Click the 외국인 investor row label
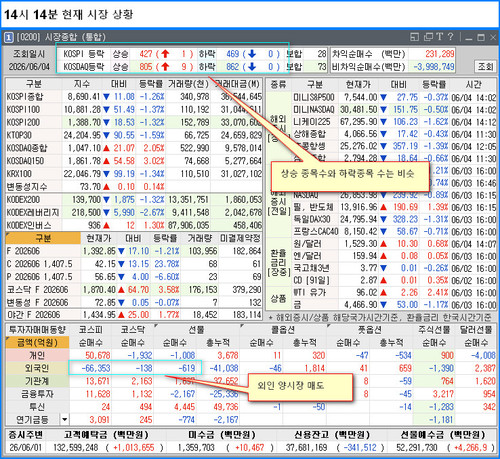500x459 pixels. 37,368
